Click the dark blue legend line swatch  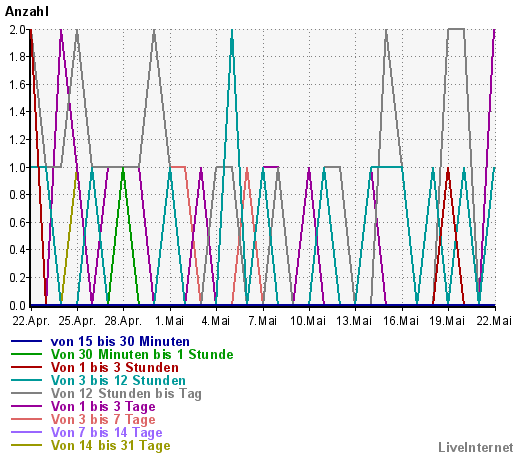(26, 341)
